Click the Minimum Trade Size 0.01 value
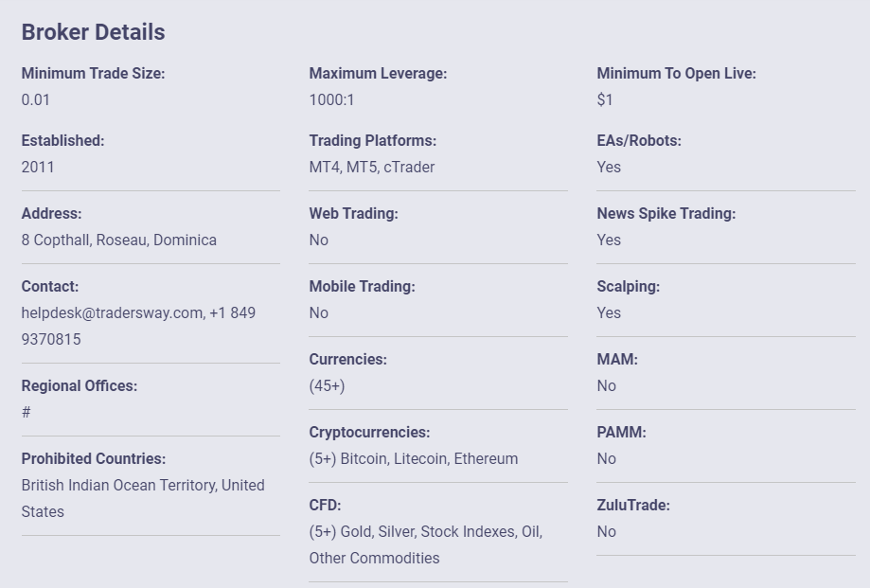 [36, 99]
